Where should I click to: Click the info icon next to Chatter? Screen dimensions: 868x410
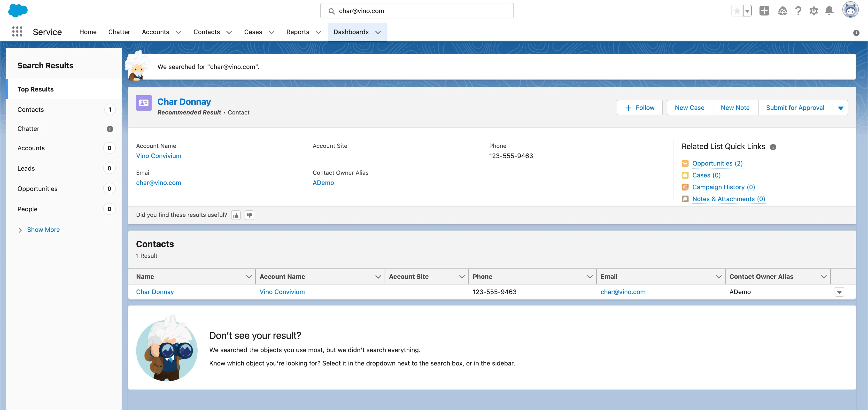point(110,129)
